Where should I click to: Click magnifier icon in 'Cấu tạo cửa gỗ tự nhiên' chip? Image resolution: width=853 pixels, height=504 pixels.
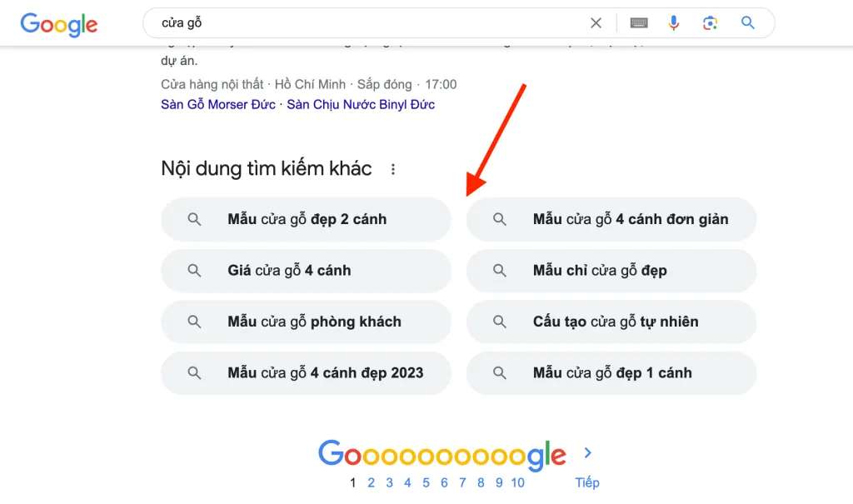[x=500, y=322]
